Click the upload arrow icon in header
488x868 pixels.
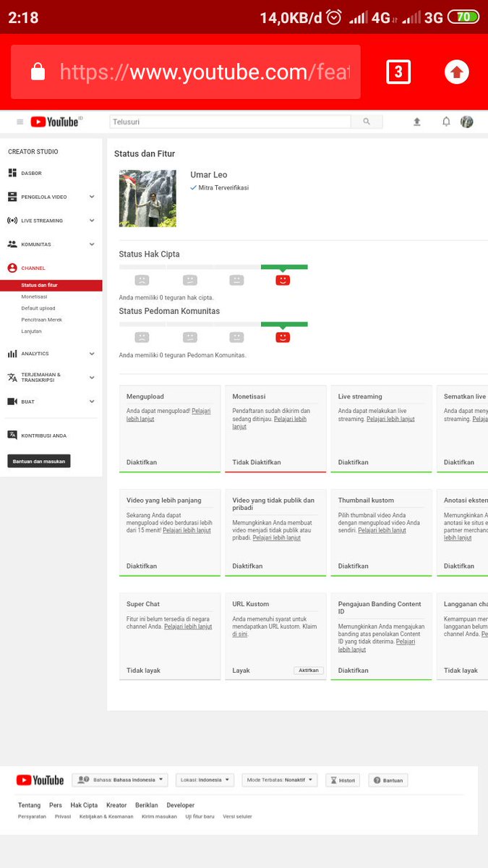[x=417, y=122]
